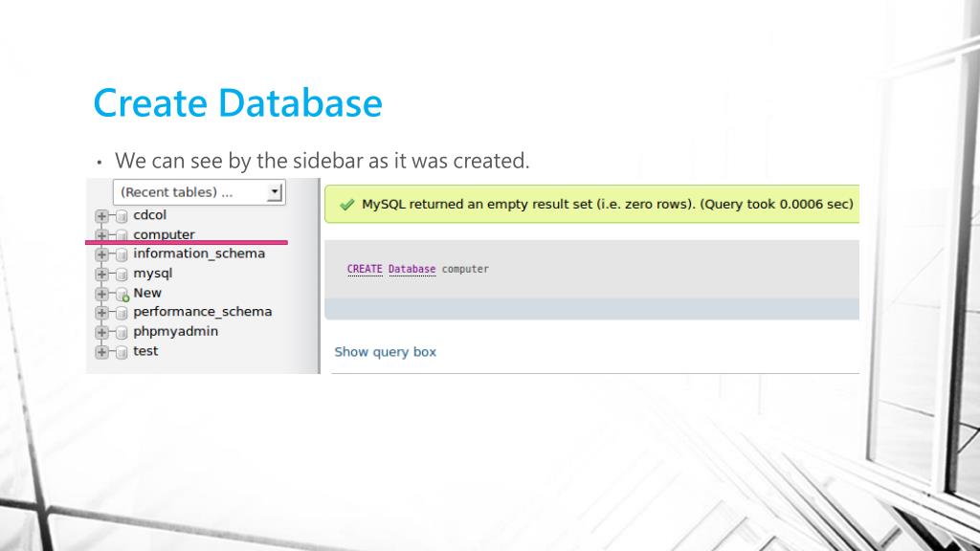
Task: Open the computer database
Action: 164,235
